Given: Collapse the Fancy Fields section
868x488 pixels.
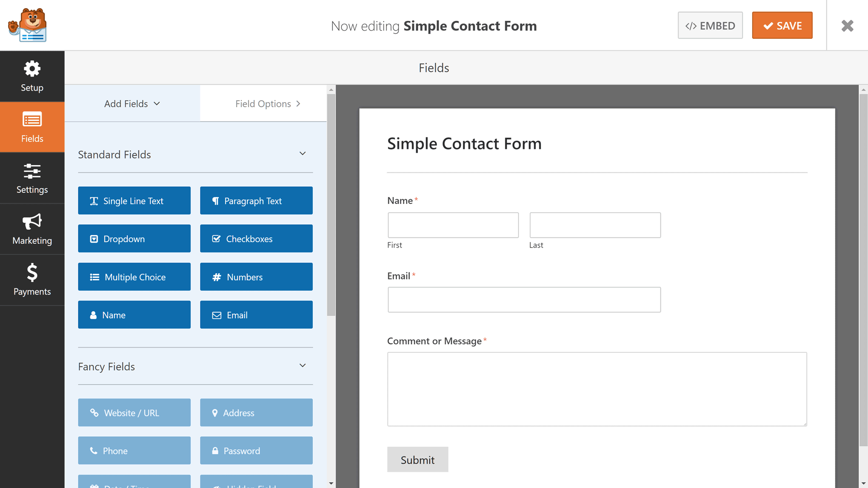Looking at the screenshot, I should [x=303, y=366].
